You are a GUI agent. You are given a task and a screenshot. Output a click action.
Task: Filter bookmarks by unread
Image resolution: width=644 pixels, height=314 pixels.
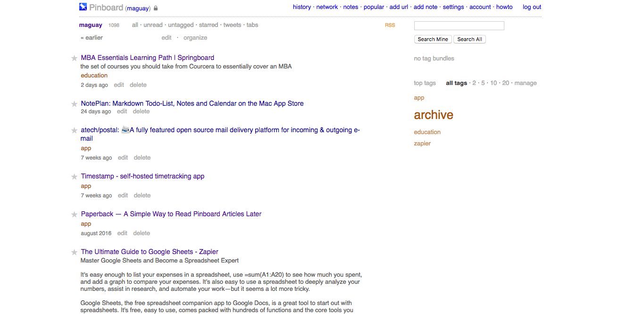click(153, 25)
